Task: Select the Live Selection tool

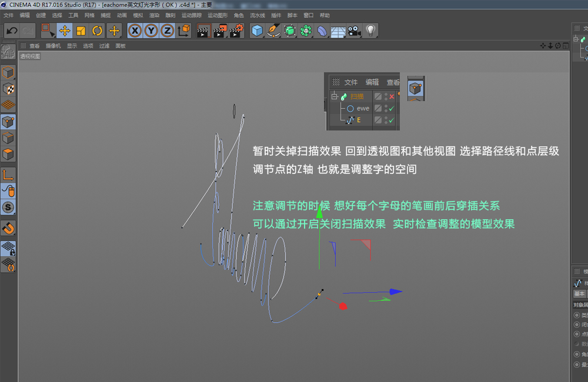Action: pos(48,31)
